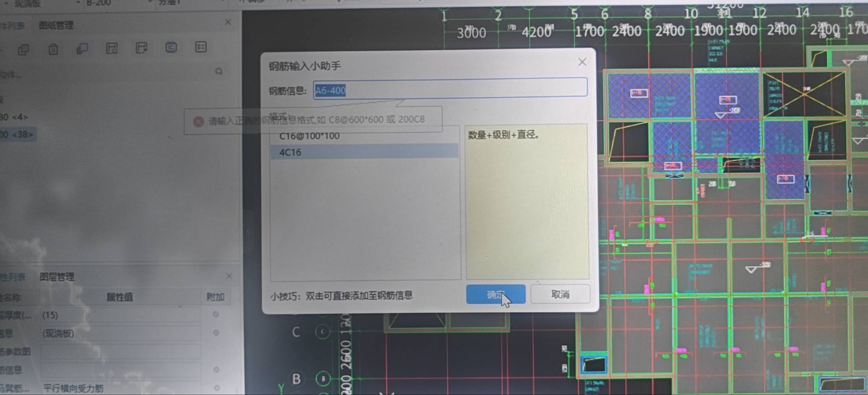
Task: Close the 图层管理 panel with its X
Action: point(229,276)
